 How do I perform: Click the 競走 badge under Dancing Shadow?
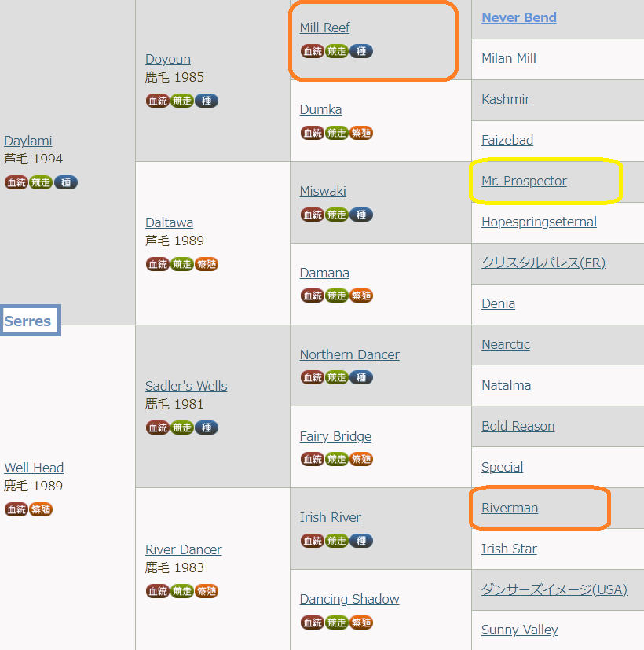(337, 622)
